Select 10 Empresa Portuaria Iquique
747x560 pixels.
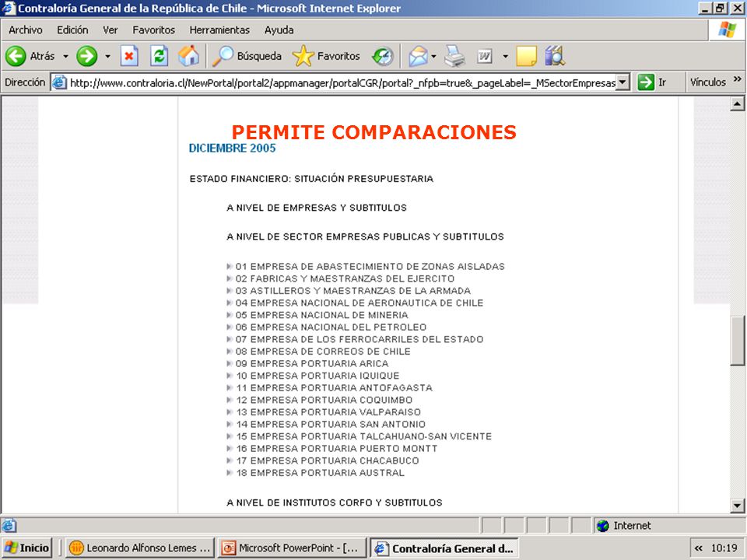(317, 376)
